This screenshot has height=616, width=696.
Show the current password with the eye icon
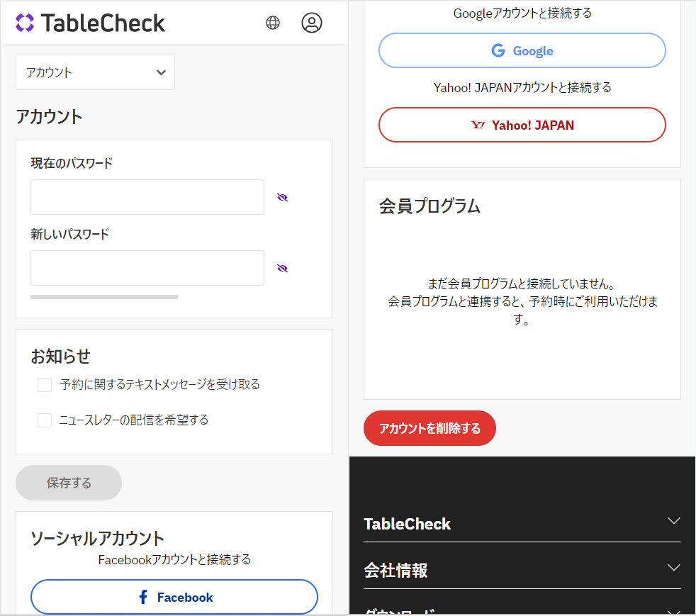283,197
